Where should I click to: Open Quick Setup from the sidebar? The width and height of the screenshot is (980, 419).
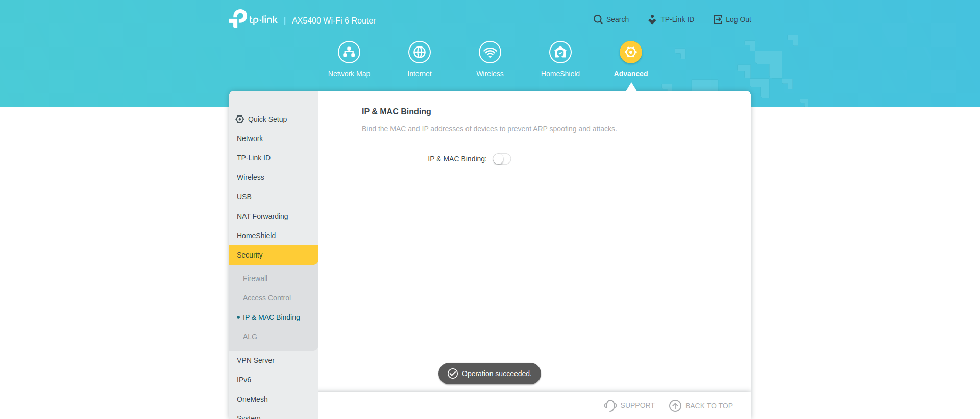point(267,119)
